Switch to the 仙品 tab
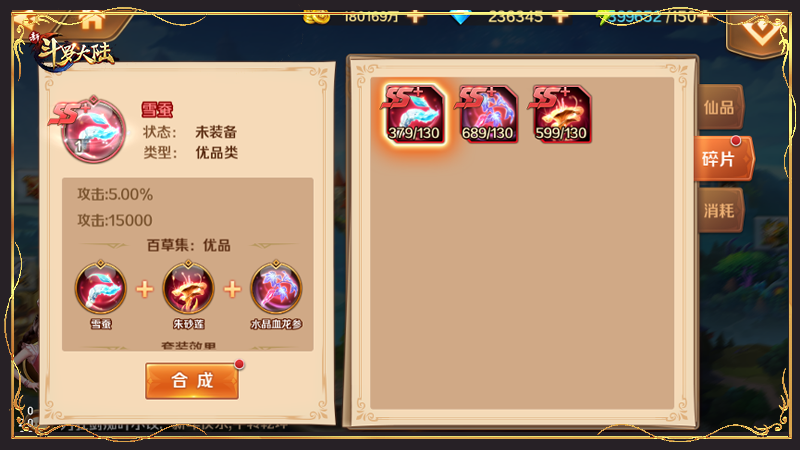Viewport: 800px width, 450px height. point(719,107)
